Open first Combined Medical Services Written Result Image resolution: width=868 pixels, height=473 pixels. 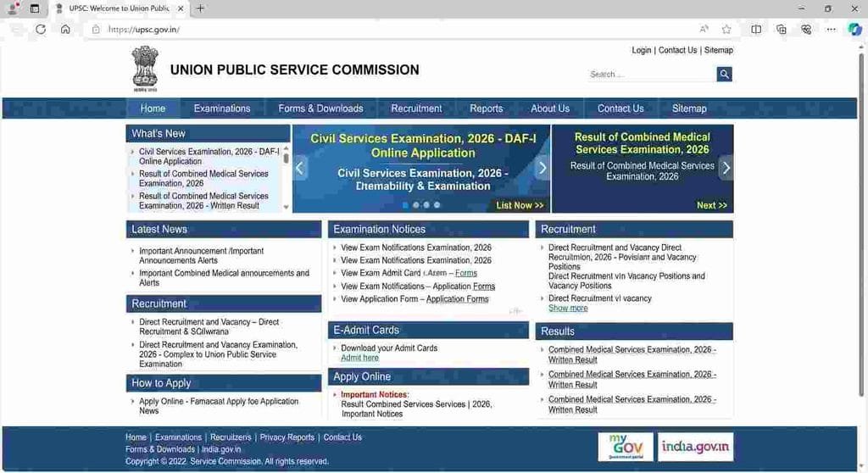point(632,354)
